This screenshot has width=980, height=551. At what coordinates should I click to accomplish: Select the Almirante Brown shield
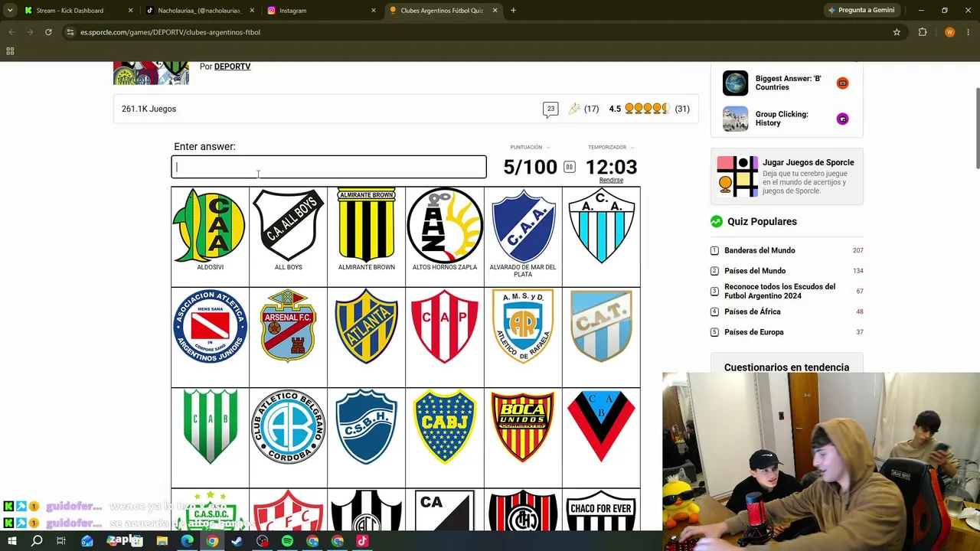tap(367, 226)
